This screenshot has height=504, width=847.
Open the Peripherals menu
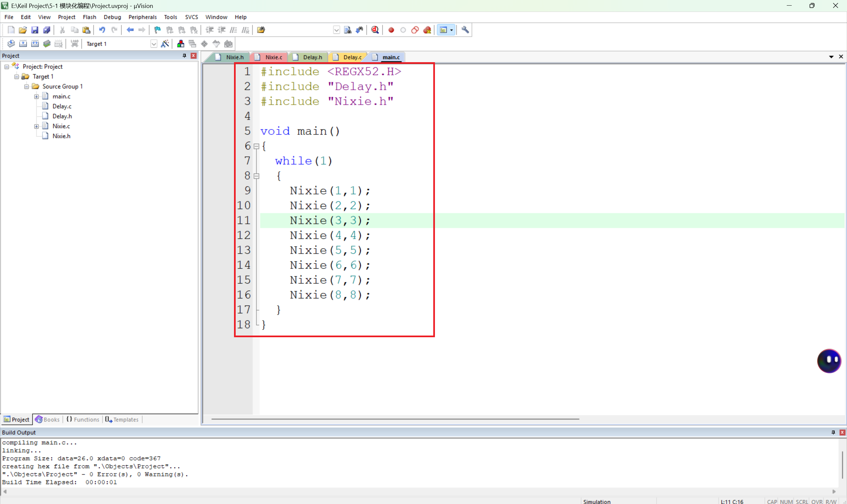point(142,17)
